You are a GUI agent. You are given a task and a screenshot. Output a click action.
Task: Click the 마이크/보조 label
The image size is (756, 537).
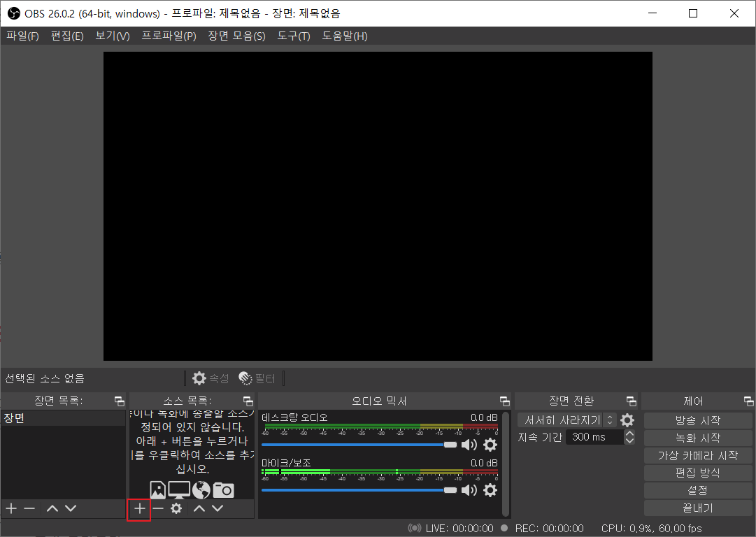point(286,463)
